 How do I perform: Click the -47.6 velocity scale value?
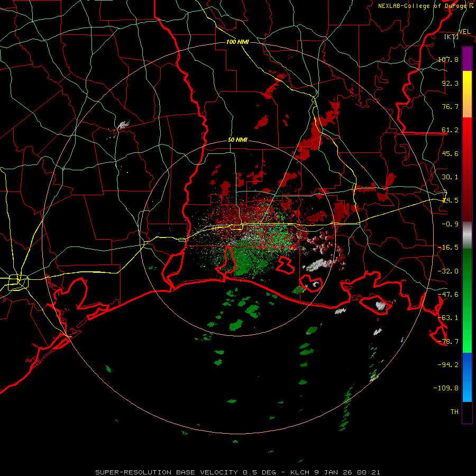click(448, 295)
